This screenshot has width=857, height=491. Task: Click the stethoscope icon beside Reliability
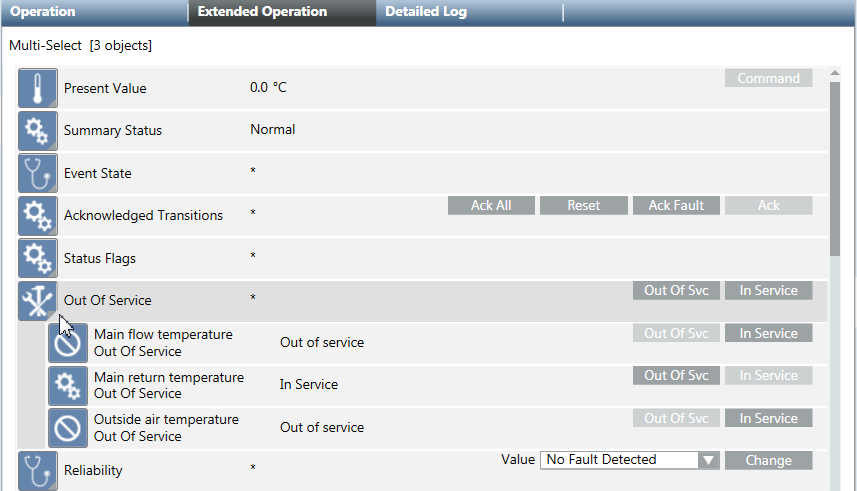pyautogui.click(x=37, y=470)
